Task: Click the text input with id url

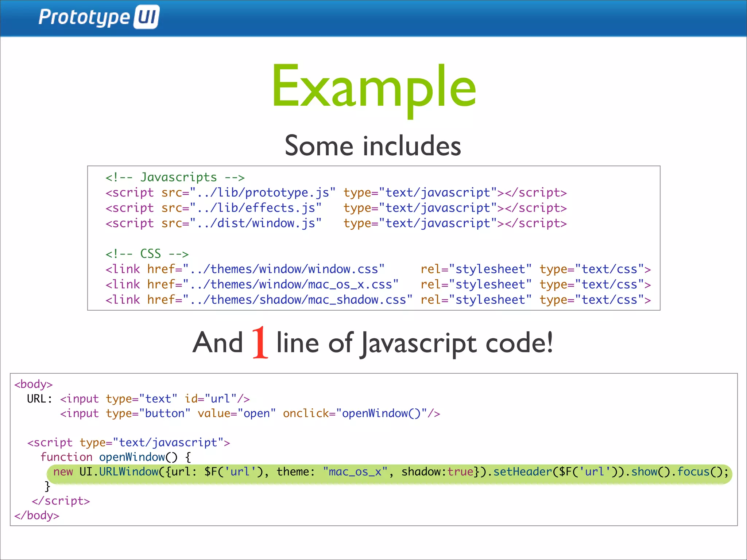Action: 155,399
